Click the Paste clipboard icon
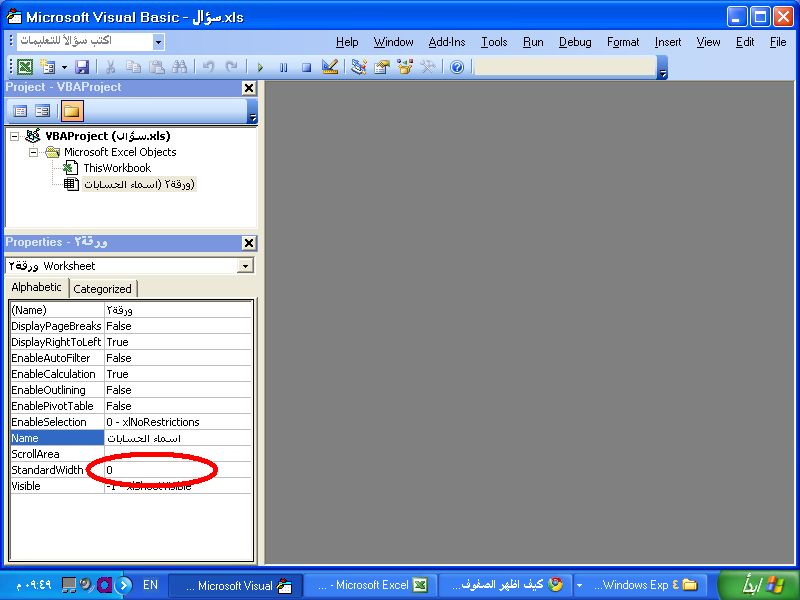The width and height of the screenshot is (800, 600). pyautogui.click(x=157, y=67)
